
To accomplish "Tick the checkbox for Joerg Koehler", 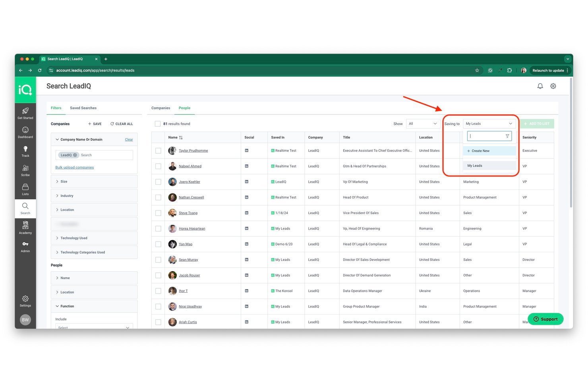I will click(158, 182).
